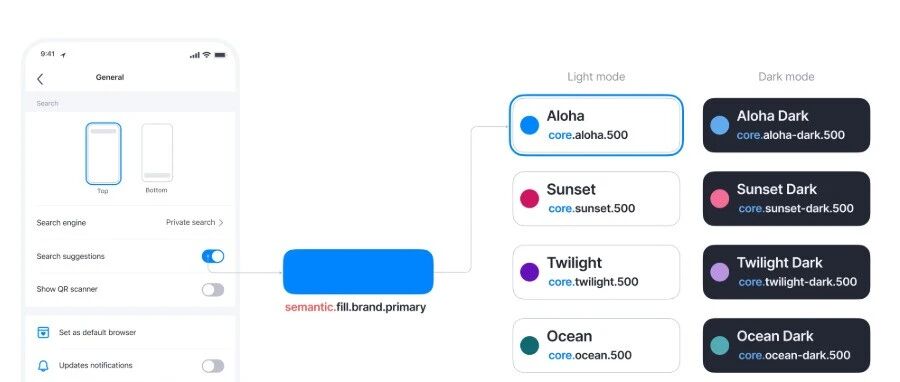Click the Set as default browser icon
The width and height of the screenshot is (900, 382).
coord(43,333)
